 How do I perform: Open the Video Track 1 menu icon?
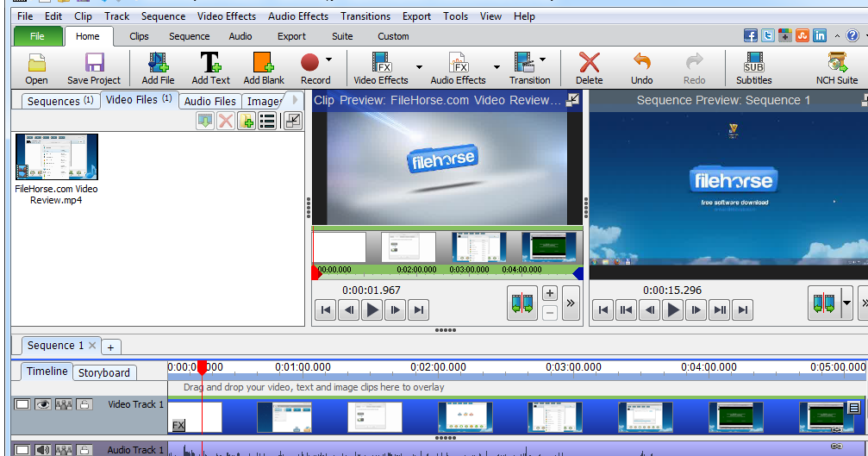coord(854,408)
